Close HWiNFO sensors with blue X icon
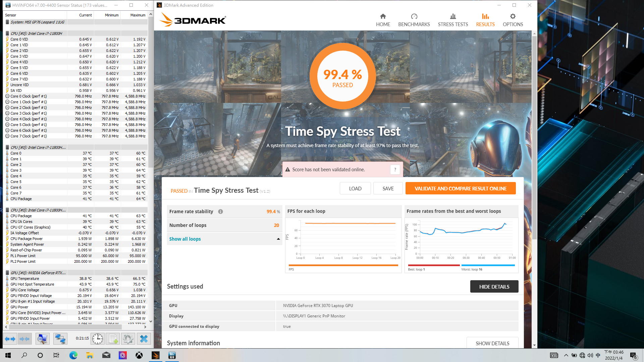The width and height of the screenshot is (644, 362). [144, 339]
